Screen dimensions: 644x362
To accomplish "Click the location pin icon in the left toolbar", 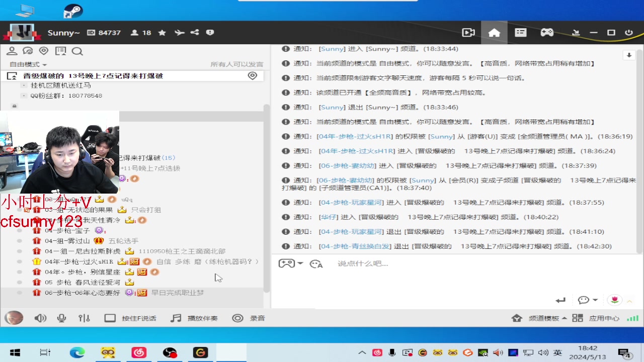I will tap(44, 51).
